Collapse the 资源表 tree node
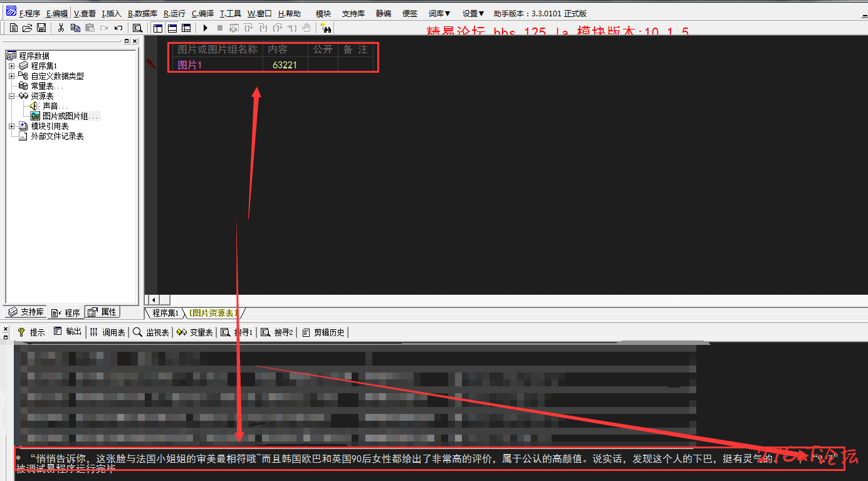Viewport: 868px width, 481px height. tap(11, 96)
